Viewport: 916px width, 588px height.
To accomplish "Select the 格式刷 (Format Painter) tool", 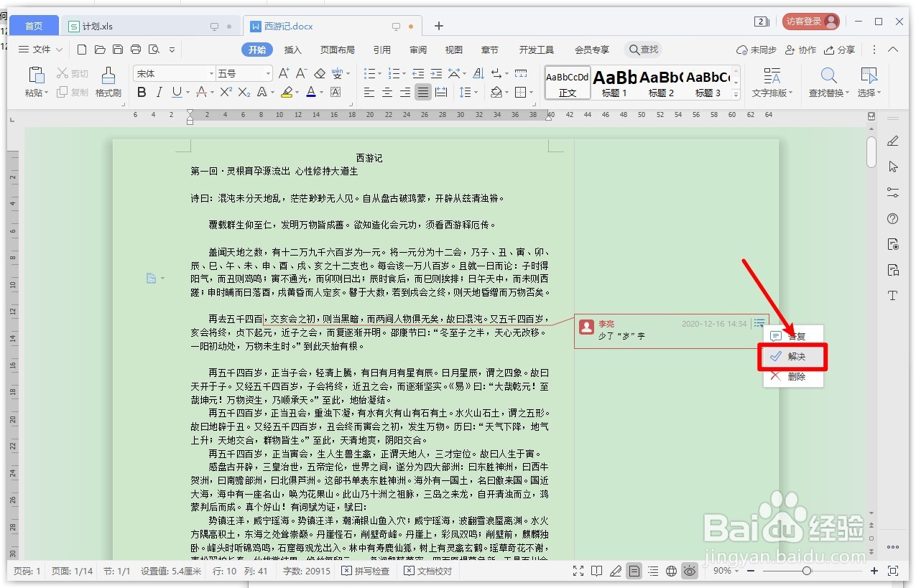I will point(108,80).
